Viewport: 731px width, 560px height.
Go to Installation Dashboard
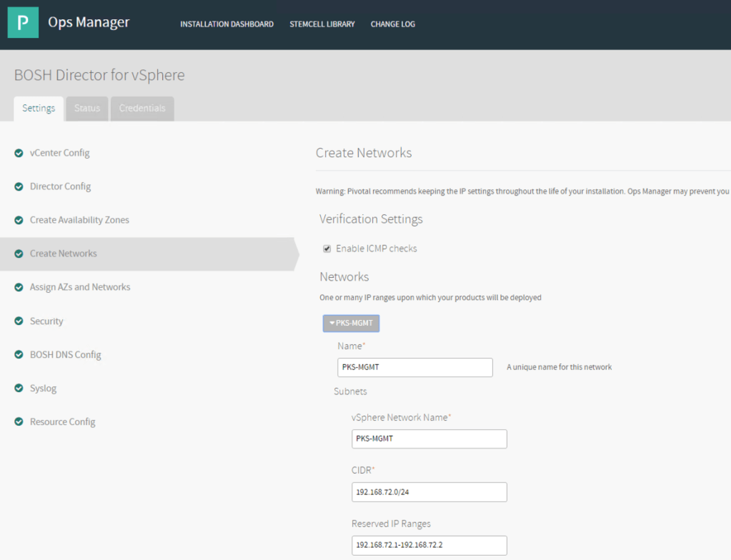[x=227, y=24]
